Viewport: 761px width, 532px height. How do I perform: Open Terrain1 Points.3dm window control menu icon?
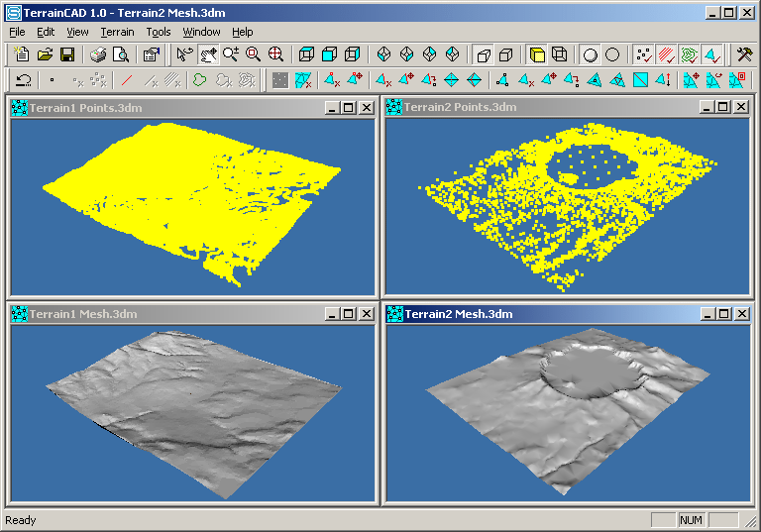coord(20,108)
